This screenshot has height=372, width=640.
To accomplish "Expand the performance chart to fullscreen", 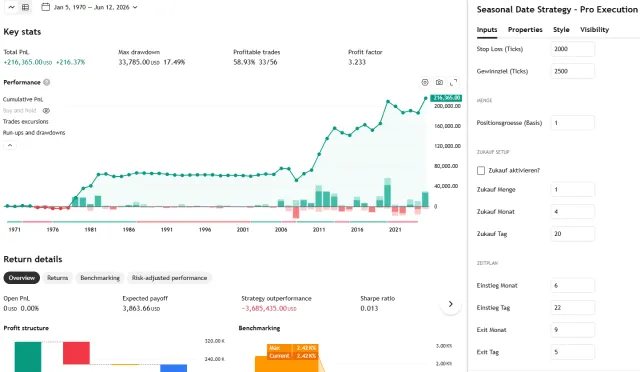I will (453, 82).
